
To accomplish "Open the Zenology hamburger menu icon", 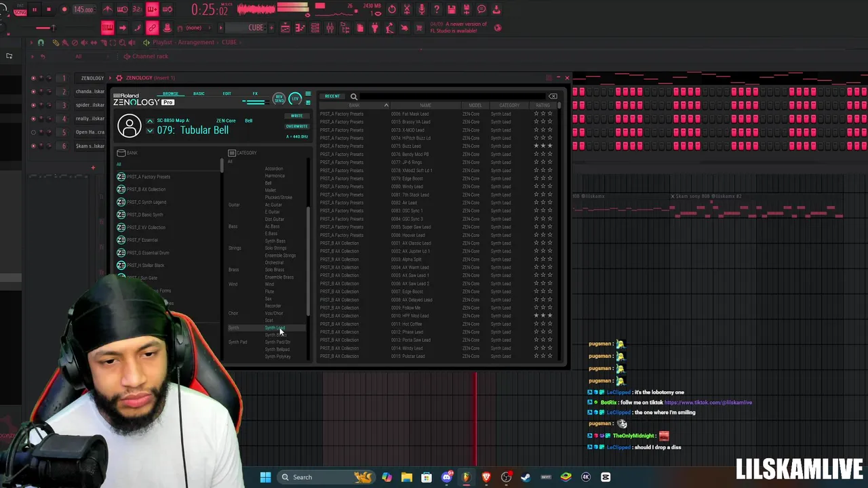I will [x=308, y=94].
